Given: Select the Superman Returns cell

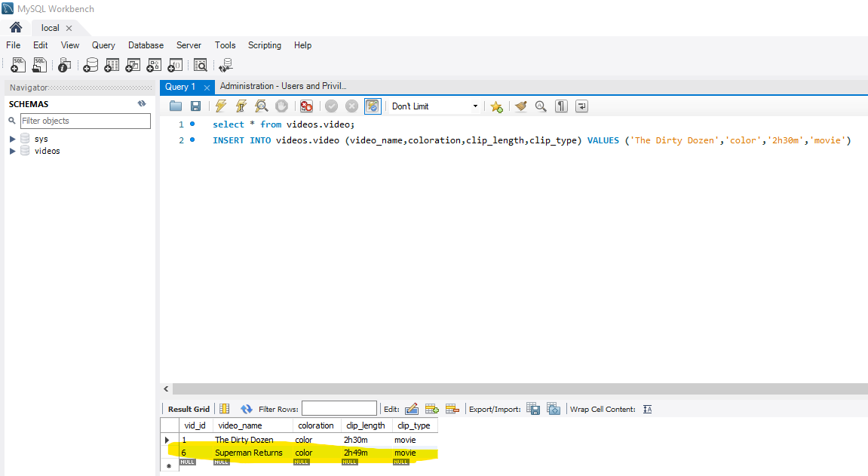Looking at the screenshot, I should [x=253, y=453].
